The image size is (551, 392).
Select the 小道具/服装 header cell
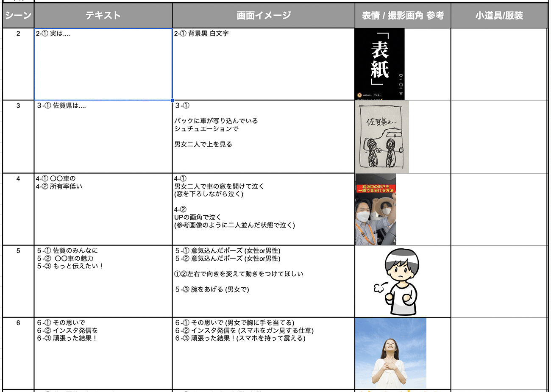(499, 16)
